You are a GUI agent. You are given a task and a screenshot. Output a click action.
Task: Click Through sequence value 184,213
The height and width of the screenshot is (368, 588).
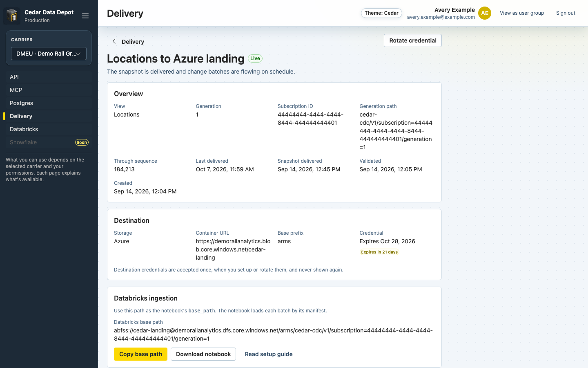(x=124, y=169)
